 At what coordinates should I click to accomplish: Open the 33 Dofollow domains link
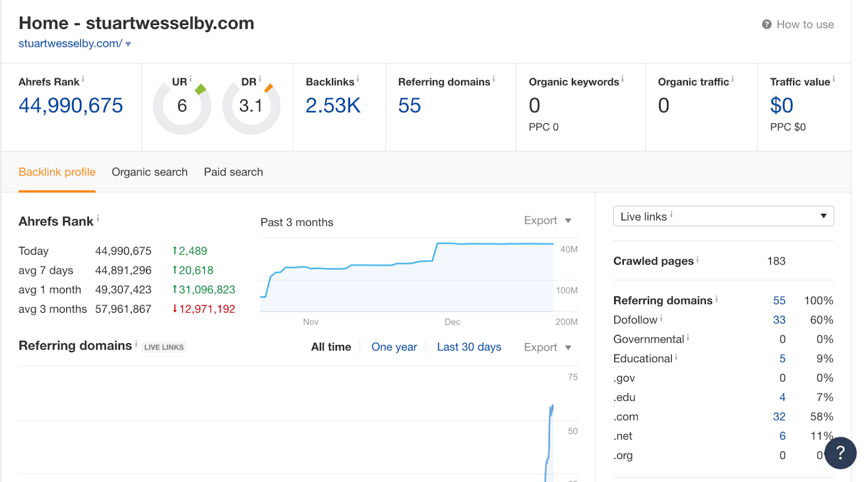[x=779, y=320]
